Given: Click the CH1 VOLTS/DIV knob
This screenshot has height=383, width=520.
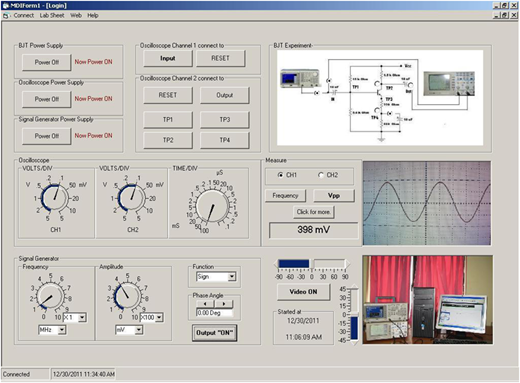Looking at the screenshot, I should coord(55,198).
